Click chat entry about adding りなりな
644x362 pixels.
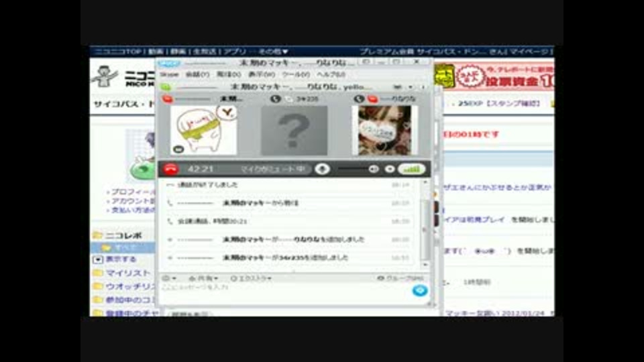[x=293, y=239]
